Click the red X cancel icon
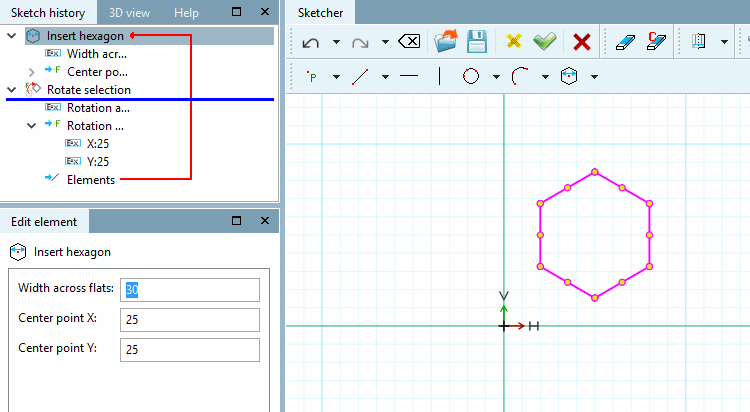The image size is (750, 412). [582, 42]
